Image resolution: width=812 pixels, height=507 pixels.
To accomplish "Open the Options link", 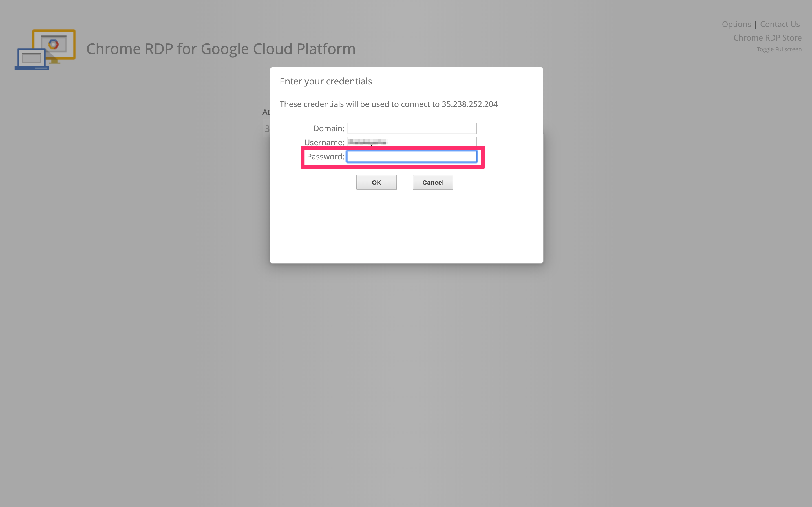I will 736,24.
